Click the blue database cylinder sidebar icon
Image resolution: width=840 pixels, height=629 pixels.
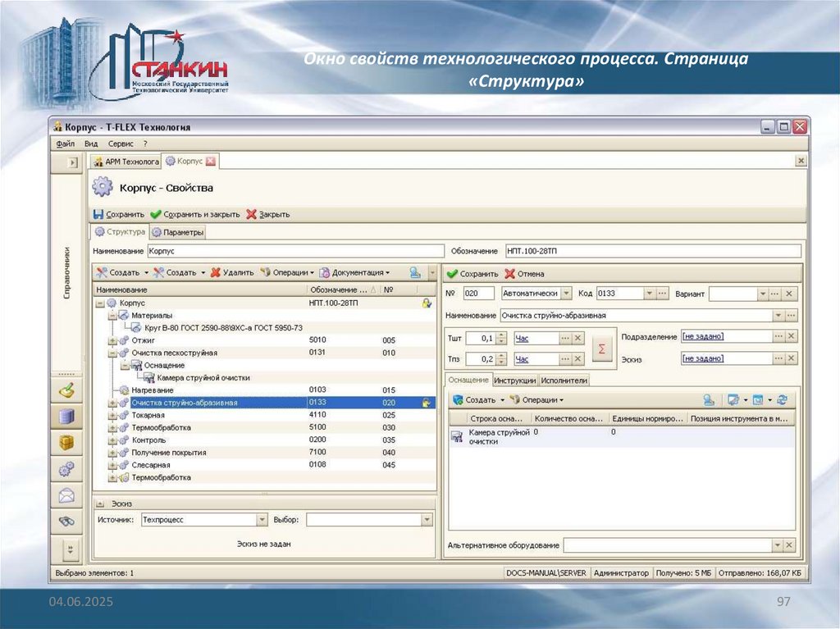point(66,417)
